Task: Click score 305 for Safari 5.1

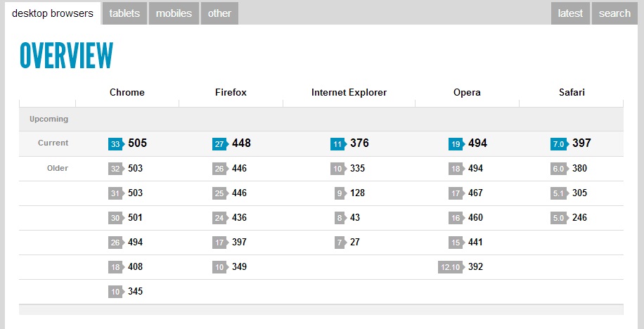Action: pos(579,193)
